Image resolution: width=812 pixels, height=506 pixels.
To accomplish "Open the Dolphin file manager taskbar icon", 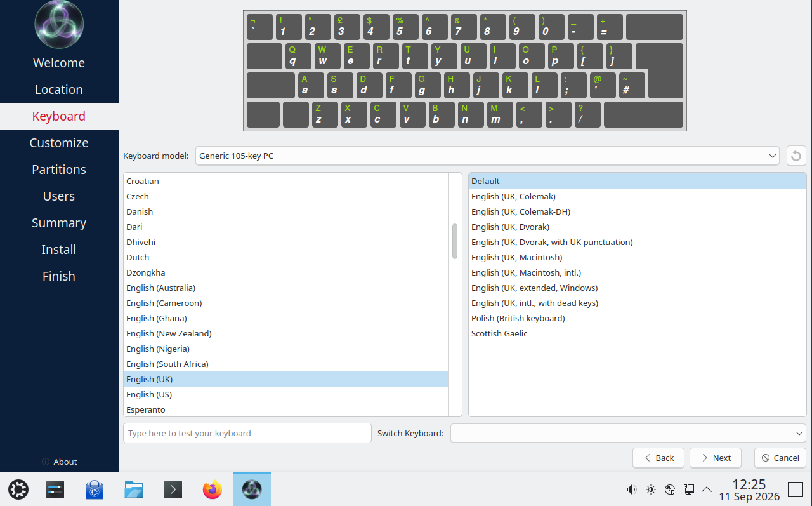I will pos(134,489).
